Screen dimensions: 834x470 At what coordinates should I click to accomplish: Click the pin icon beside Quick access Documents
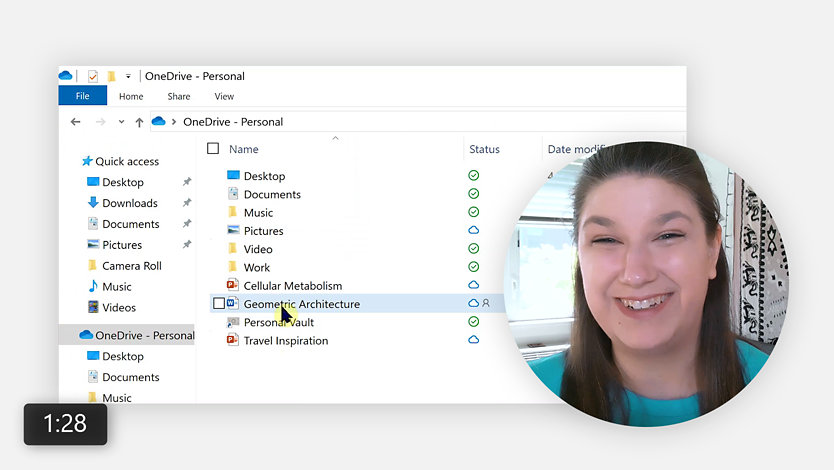187,224
